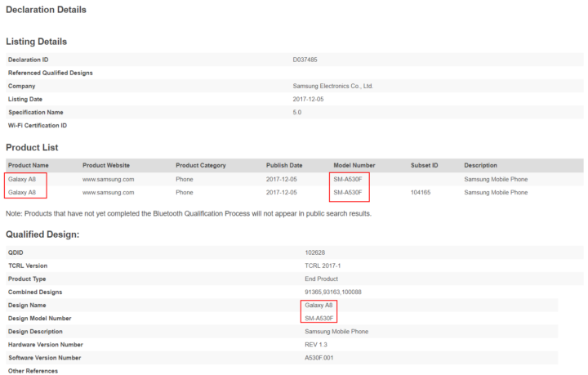This screenshot has height=375, width=588.
Task: Click the Model Number column header
Action: pyautogui.click(x=354, y=165)
